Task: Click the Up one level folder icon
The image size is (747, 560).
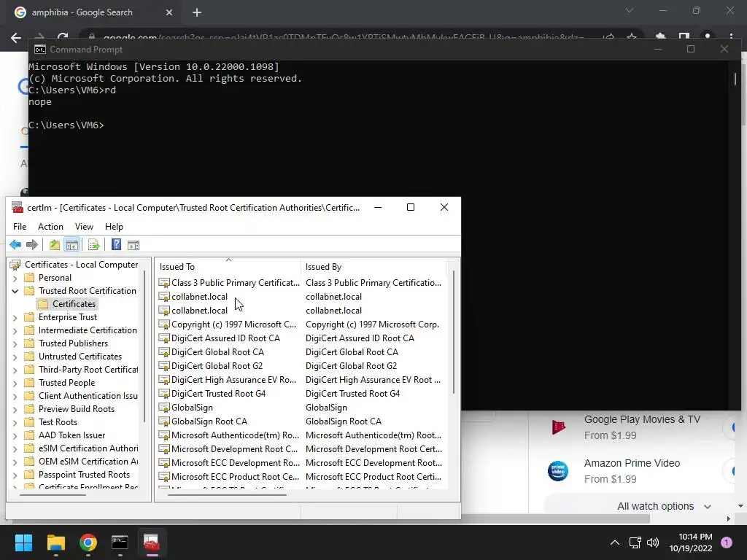Action: 55,245
